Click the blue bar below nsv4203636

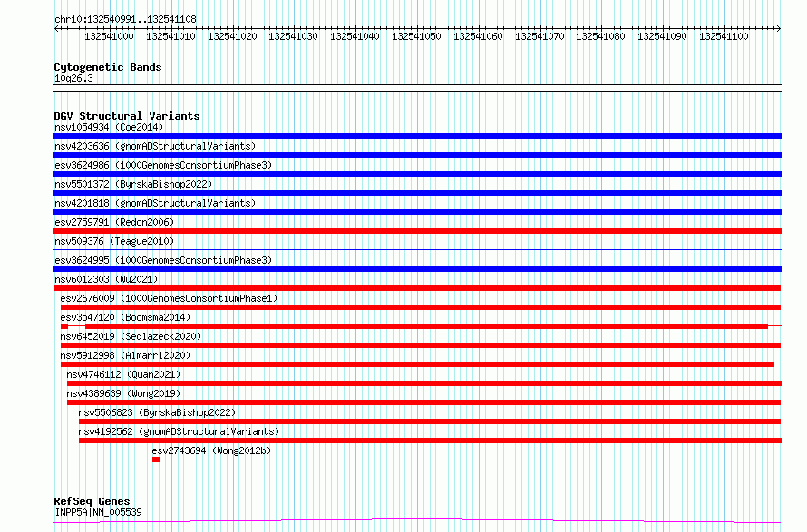(x=417, y=155)
